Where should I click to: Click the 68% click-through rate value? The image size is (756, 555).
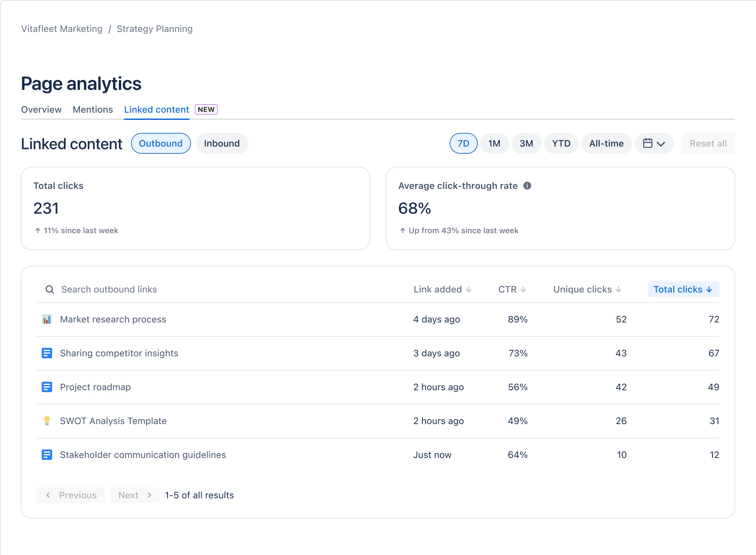pos(414,208)
